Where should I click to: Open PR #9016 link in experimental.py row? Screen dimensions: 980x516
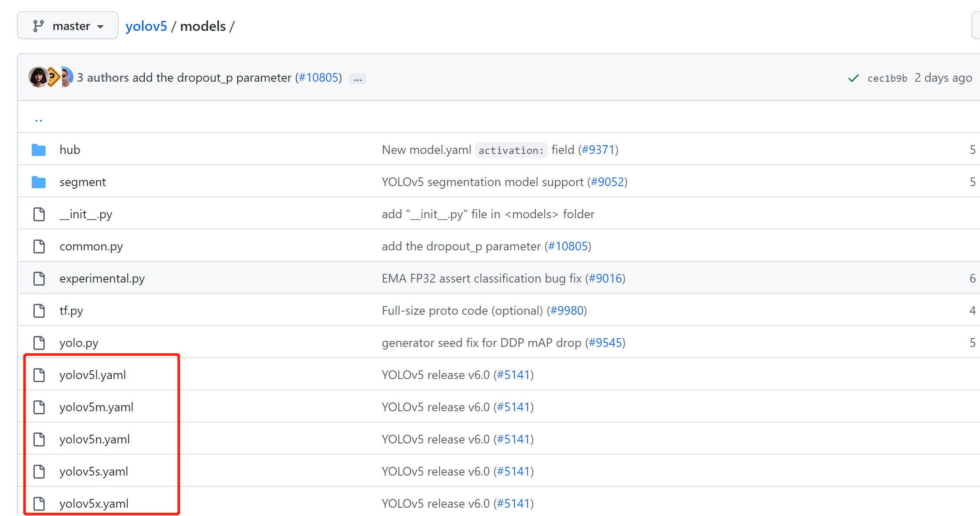tap(605, 278)
